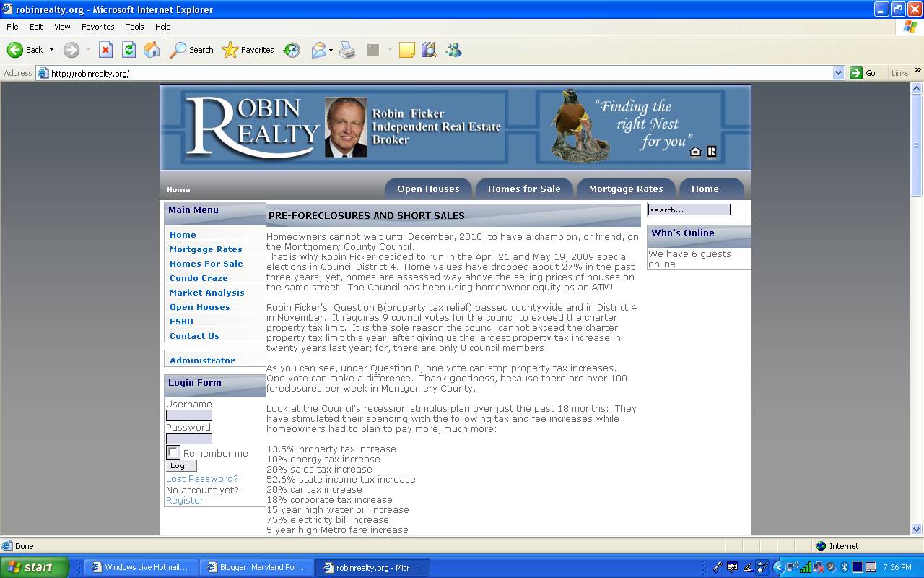Expand the Links toolbar chevron

point(918,70)
